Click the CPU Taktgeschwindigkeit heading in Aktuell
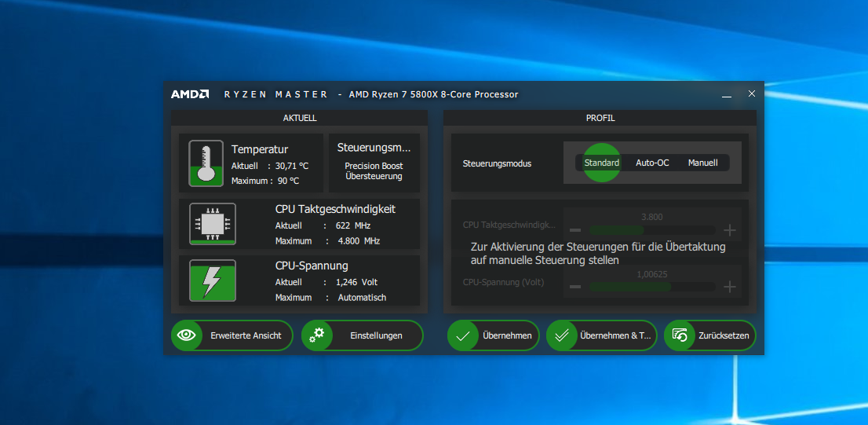Screen dimensions: 868x425 tap(335, 210)
